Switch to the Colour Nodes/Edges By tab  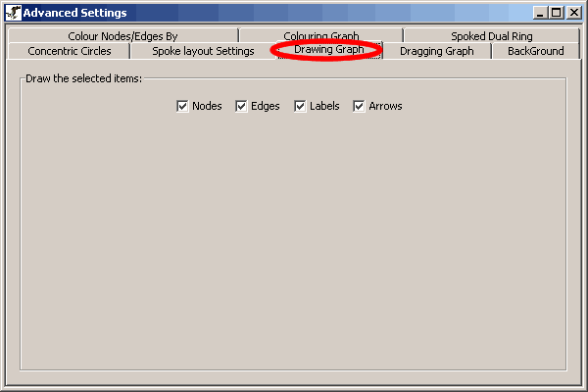[x=122, y=36]
